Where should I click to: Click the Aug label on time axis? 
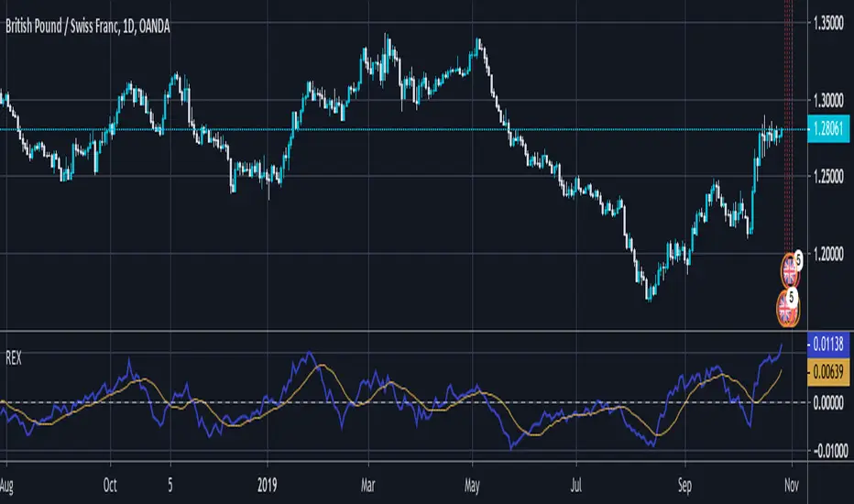(6, 486)
